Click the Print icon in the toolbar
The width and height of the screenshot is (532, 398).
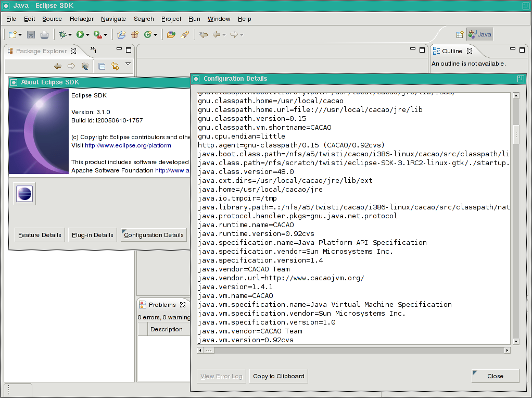click(x=44, y=34)
